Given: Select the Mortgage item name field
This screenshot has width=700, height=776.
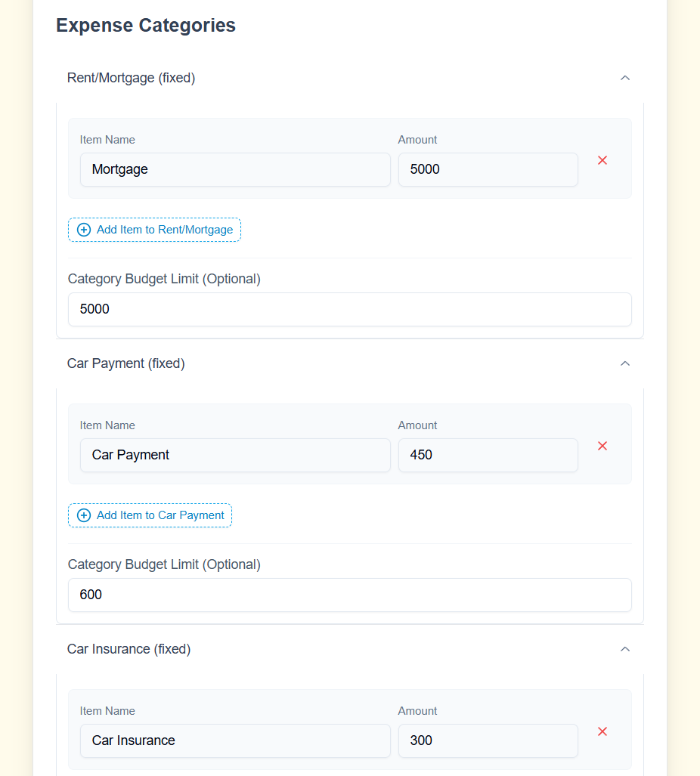Looking at the screenshot, I should point(235,169).
